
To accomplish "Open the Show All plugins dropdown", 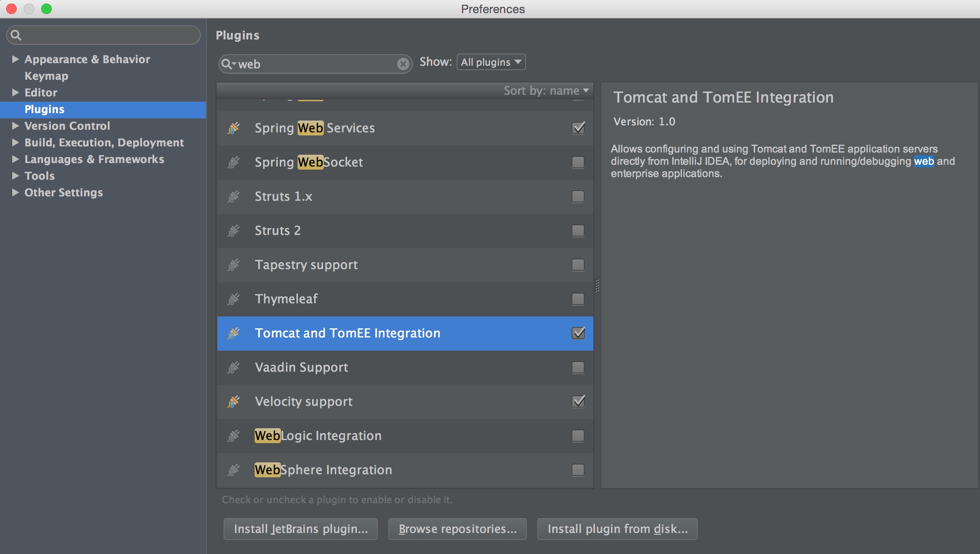I will point(491,62).
